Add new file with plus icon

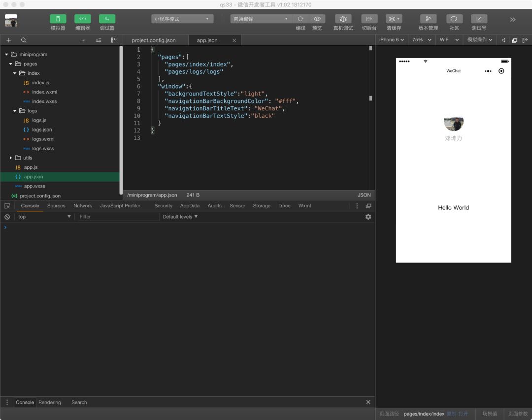[x=9, y=40]
